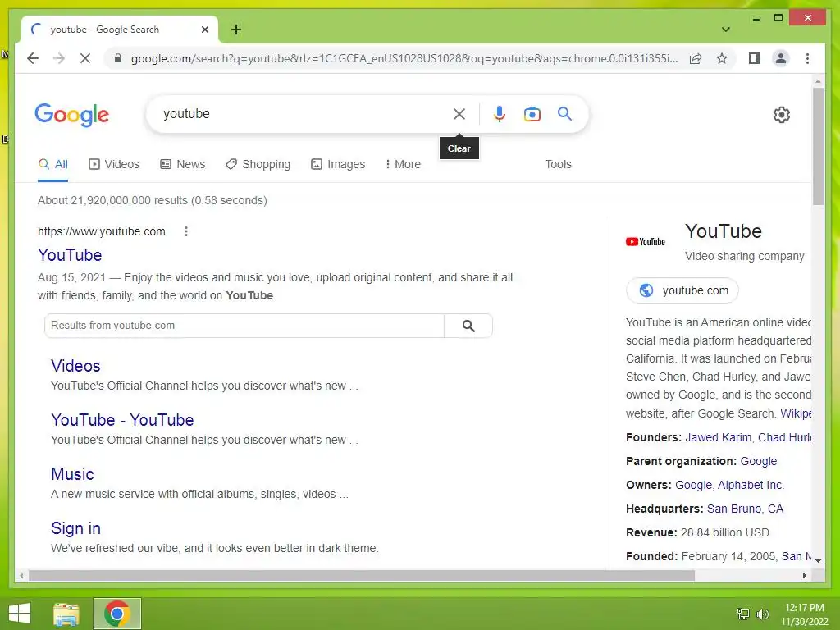Image resolution: width=840 pixels, height=630 pixels.
Task: Click the address bar URL
Action: pyautogui.click(x=404, y=58)
